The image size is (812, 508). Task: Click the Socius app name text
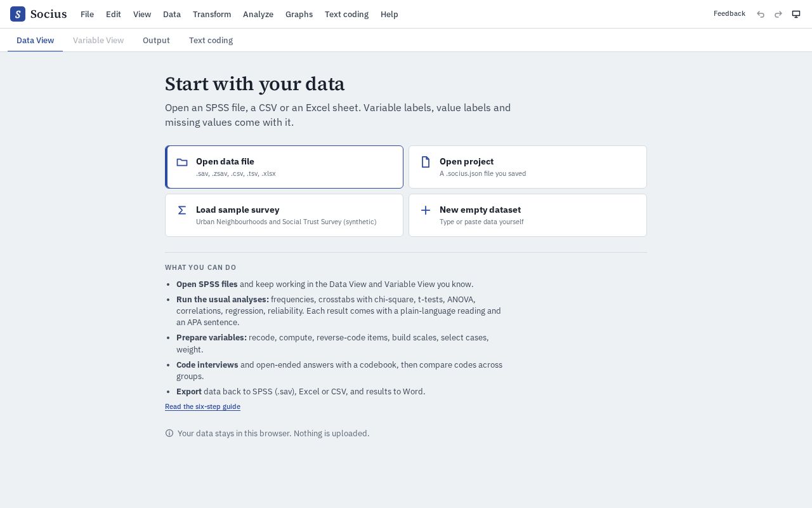tap(48, 14)
